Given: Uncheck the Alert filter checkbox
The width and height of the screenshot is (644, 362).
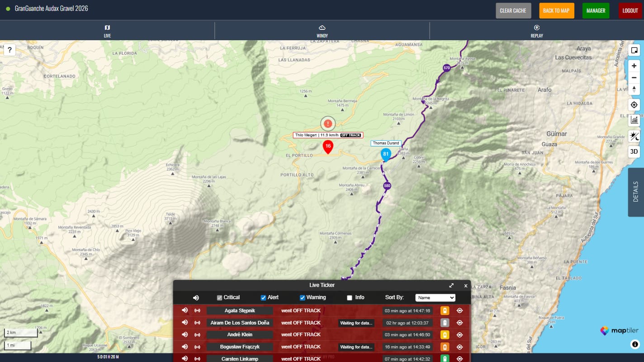Looking at the screenshot, I should coord(263,298).
